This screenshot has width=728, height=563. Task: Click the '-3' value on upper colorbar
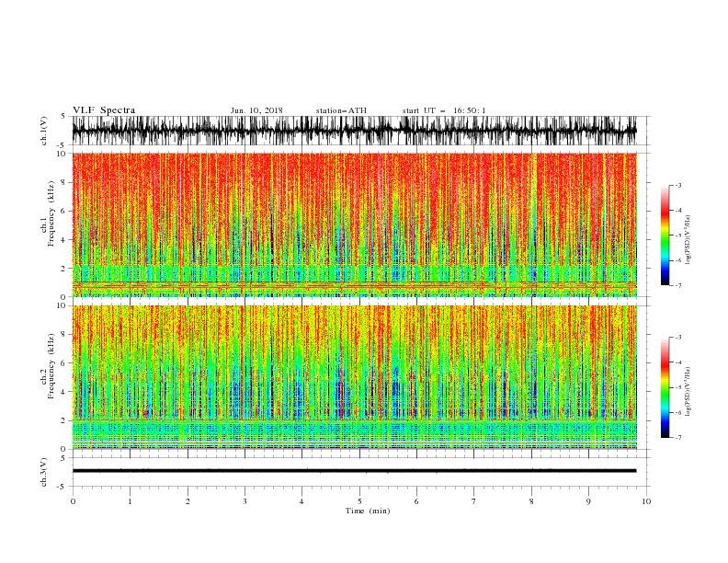click(x=677, y=185)
